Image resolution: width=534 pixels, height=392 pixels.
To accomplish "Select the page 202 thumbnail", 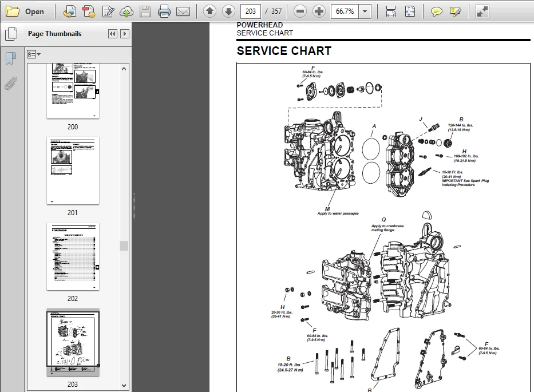I will (73, 256).
